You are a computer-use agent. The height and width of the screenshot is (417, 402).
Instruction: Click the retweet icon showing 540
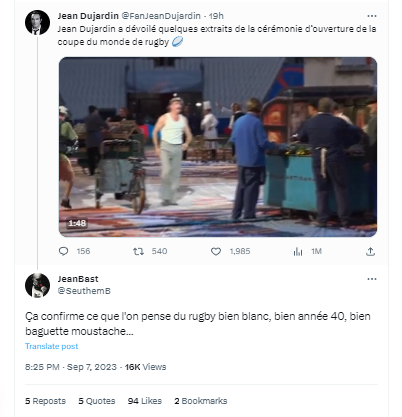[138, 251]
